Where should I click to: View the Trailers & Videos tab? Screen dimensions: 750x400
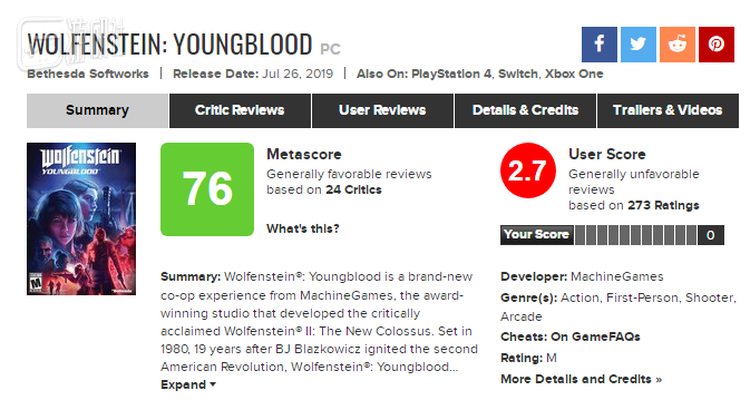[x=667, y=110]
